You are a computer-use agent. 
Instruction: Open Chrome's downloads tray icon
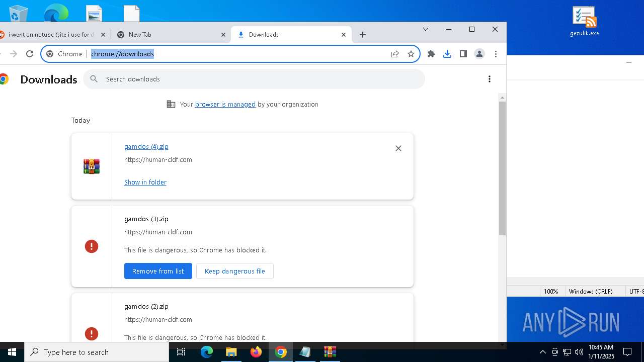(447, 54)
